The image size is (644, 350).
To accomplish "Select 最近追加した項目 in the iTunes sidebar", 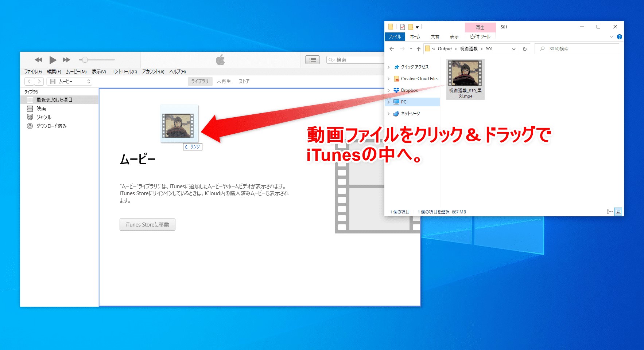I will click(59, 100).
